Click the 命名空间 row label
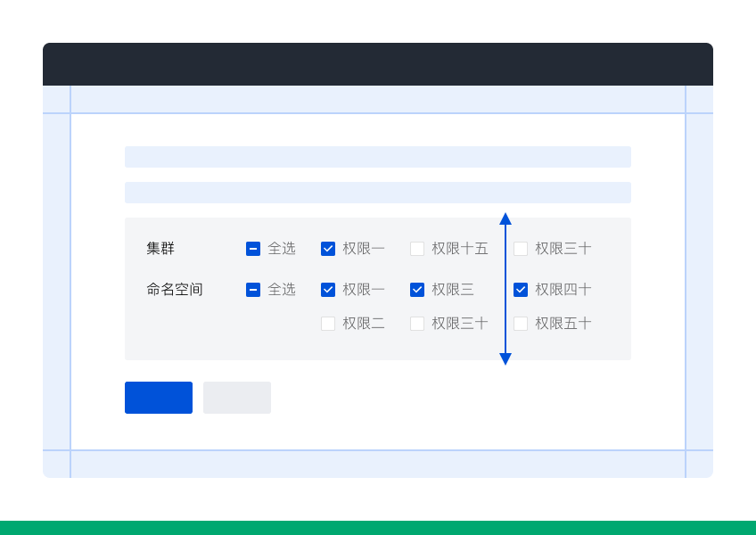The width and height of the screenshot is (756, 535). pos(175,290)
